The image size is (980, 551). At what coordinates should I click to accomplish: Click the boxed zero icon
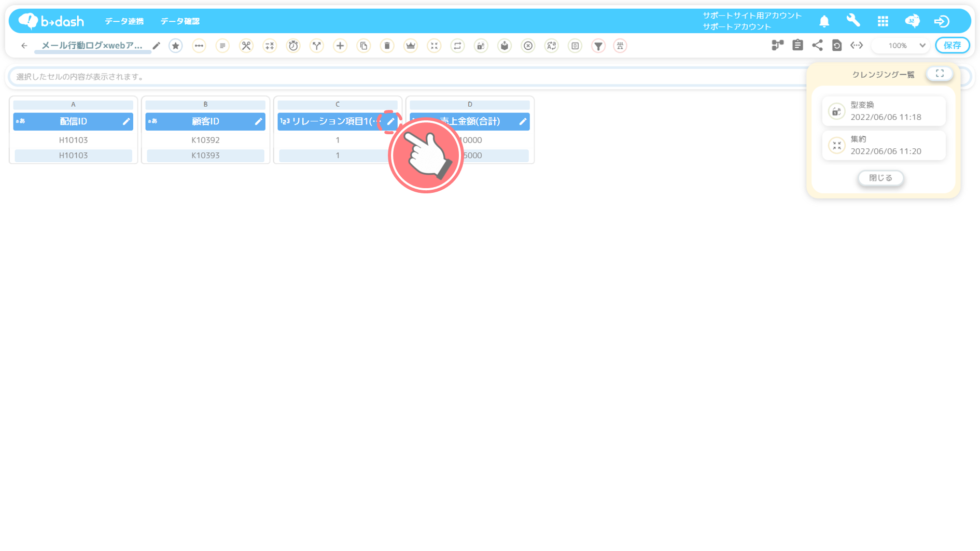coord(575,46)
